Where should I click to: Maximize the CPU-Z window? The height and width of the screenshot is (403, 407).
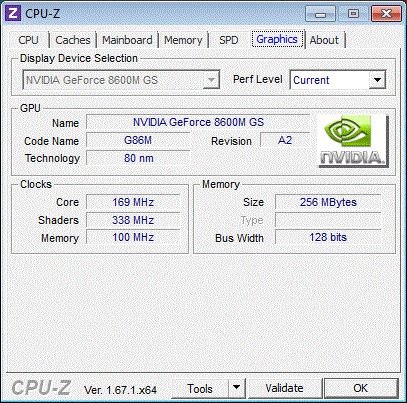tap(353, 14)
